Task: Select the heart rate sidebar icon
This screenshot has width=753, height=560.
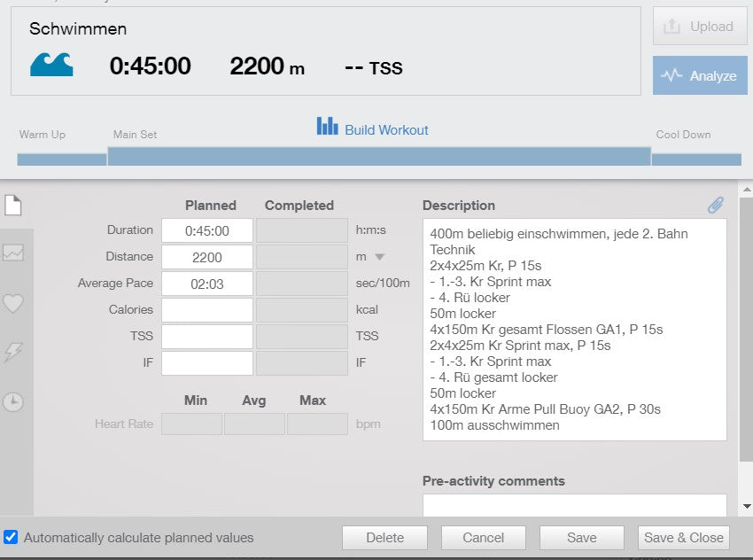Action: [13, 303]
